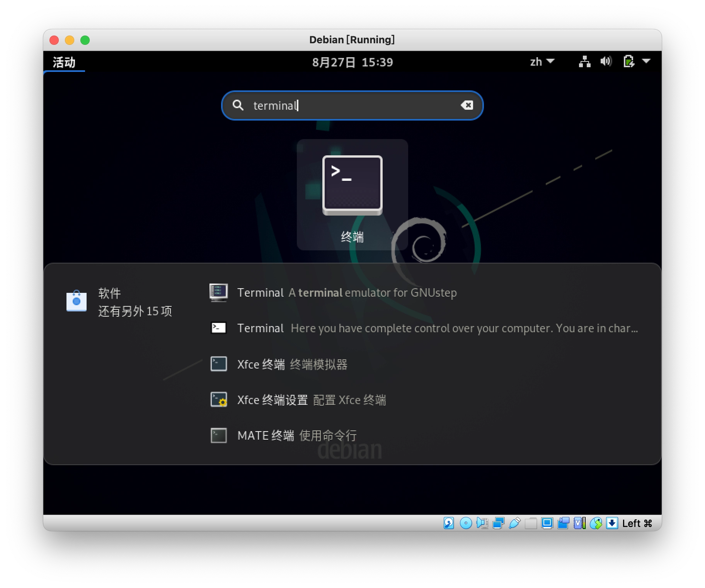Show the 还有另外 15 项 additional software results
Viewport: 705px width, 588px height.
coord(135,311)
